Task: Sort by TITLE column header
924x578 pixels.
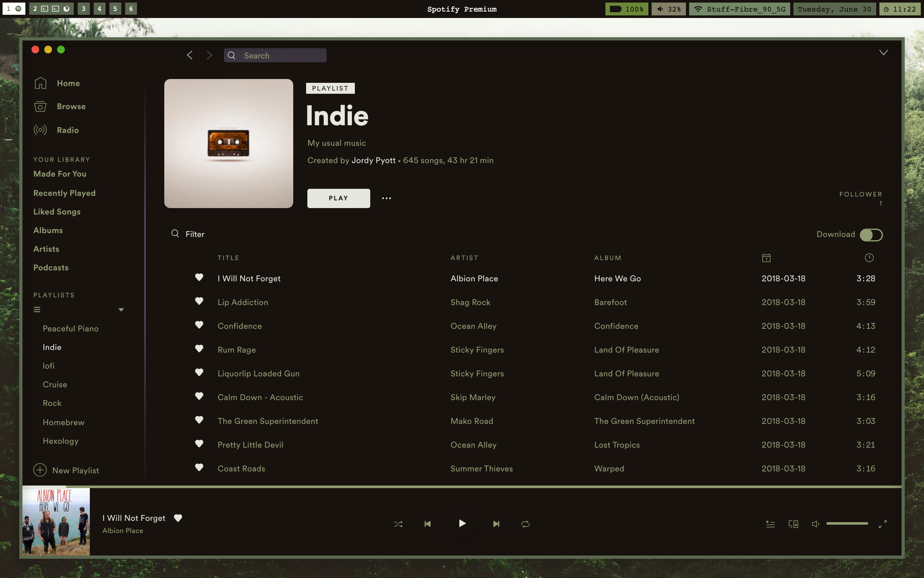Action: click(x=228, y=258)
